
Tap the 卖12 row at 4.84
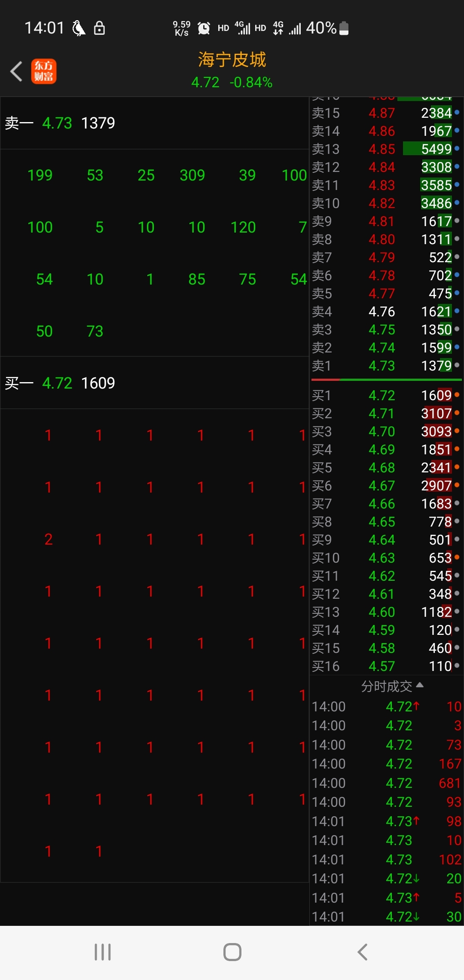pyautogui.click(x=386, y=167)
